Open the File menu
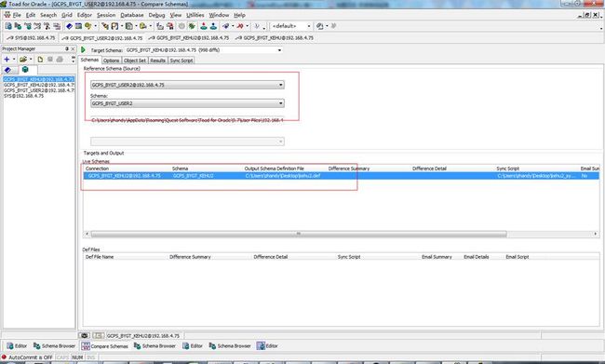 pyautogui.click(x=16, y=15)
